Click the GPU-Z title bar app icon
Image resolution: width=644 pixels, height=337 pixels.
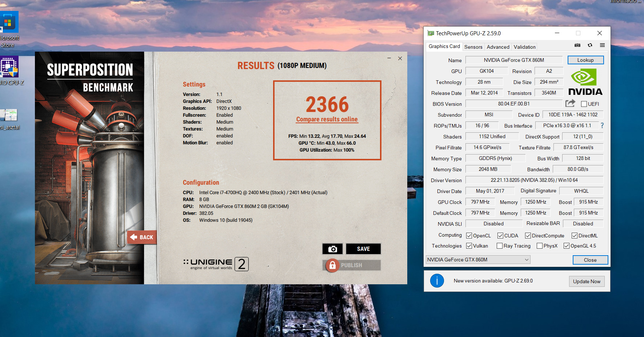tap(431, 33)
